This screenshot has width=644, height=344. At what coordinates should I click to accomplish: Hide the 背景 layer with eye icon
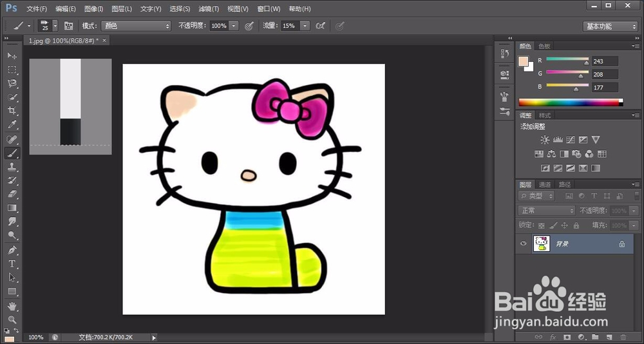[x=523, y=244]
